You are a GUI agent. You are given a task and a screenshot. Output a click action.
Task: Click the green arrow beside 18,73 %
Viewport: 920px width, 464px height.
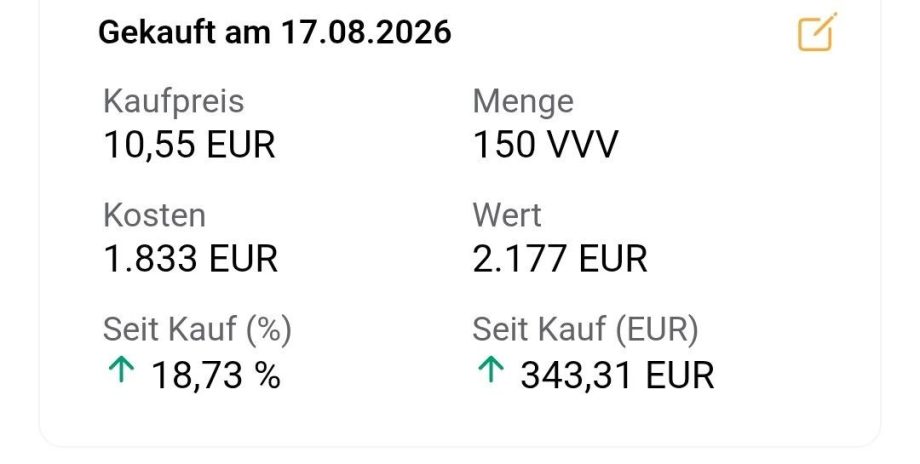121,371
